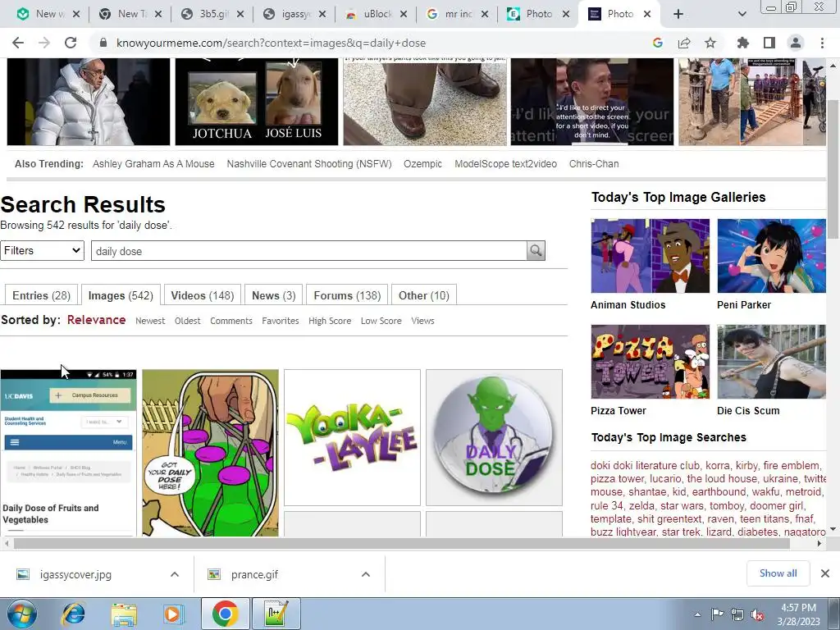The width and height of the screenshot is (840, 630).
Task: Open the Jotchua José Luis dog image
Action: pos(257,102)
